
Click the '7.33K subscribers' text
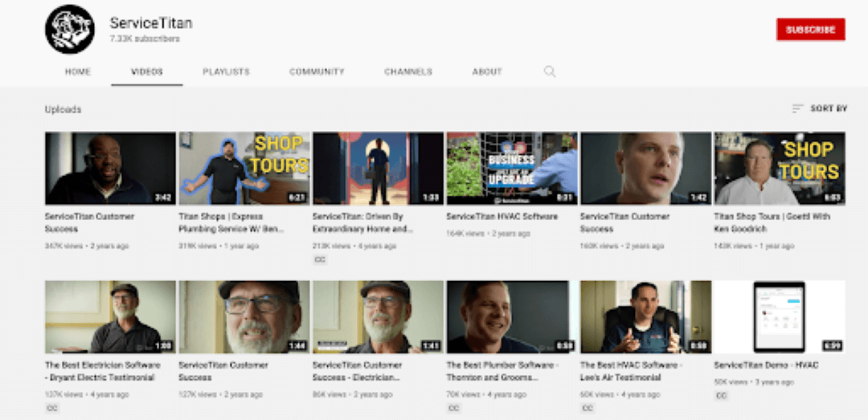click(145, 39)
